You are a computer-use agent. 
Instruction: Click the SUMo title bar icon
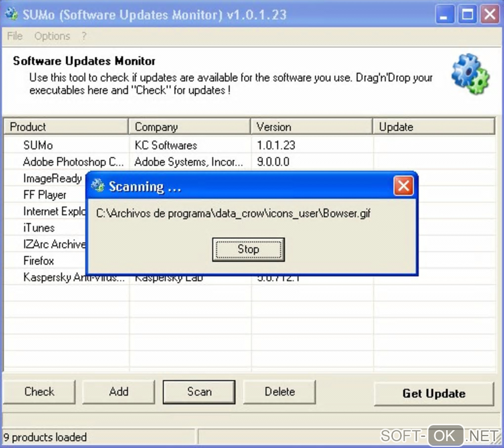click(x=12, y=14)
